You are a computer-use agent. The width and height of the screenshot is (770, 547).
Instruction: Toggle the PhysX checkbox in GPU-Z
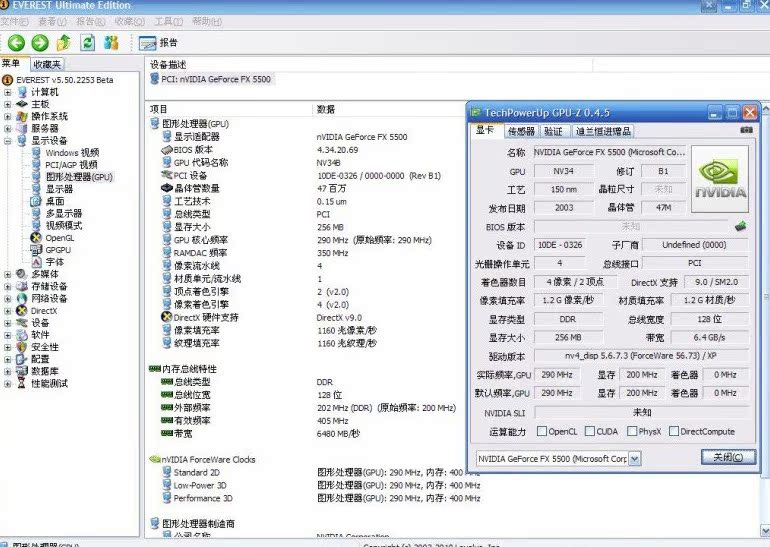(x=632, y=431)
